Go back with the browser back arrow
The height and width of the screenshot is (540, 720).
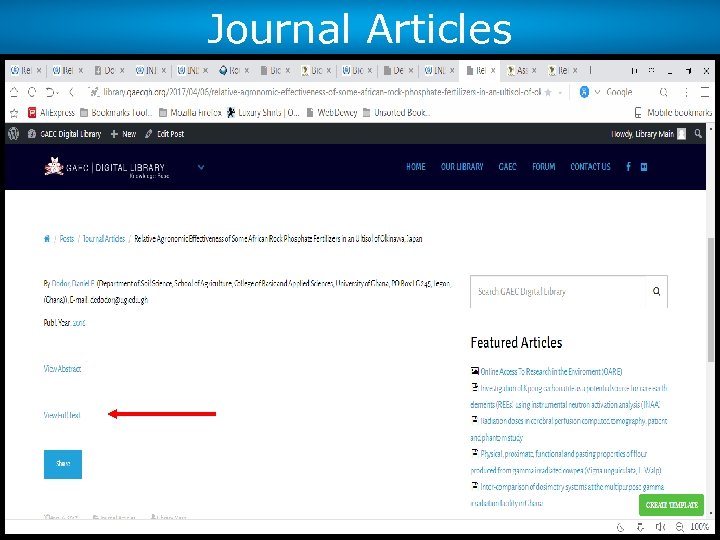coord(71,92)
